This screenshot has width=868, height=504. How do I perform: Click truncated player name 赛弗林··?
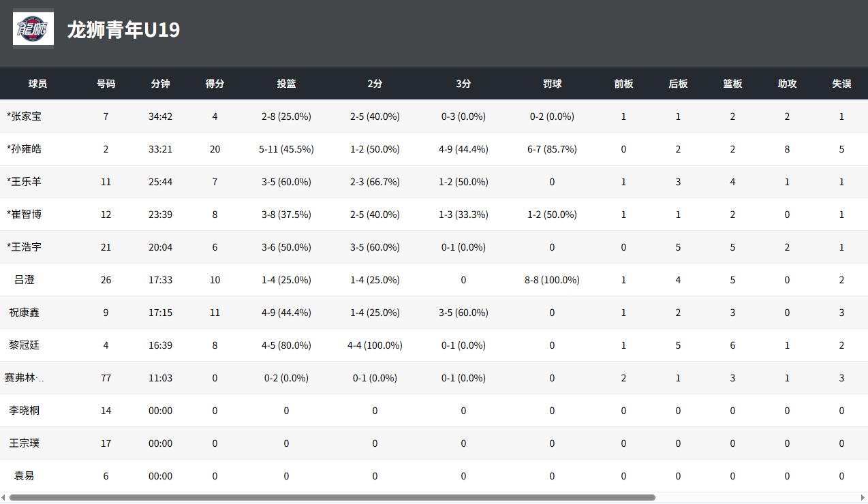click(24, 378)
